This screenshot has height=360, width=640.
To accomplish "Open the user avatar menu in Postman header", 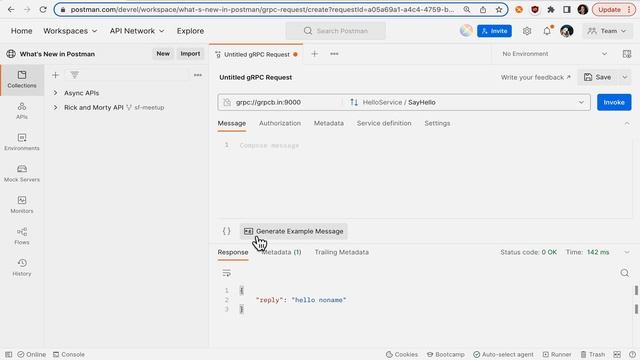I will (567, 31).
